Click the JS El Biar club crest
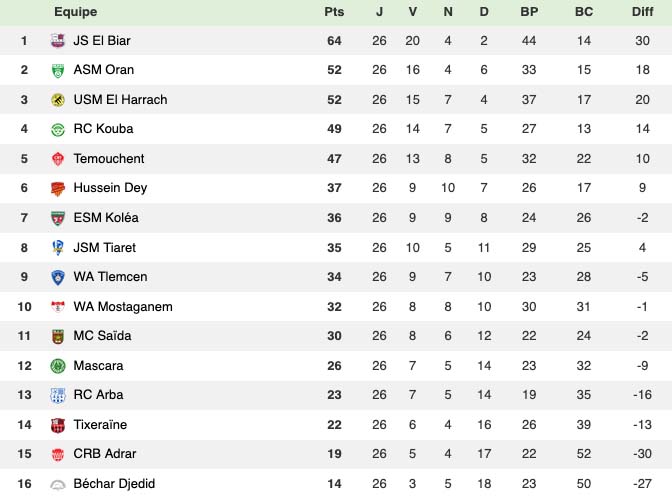 click(x=58, y=41)
